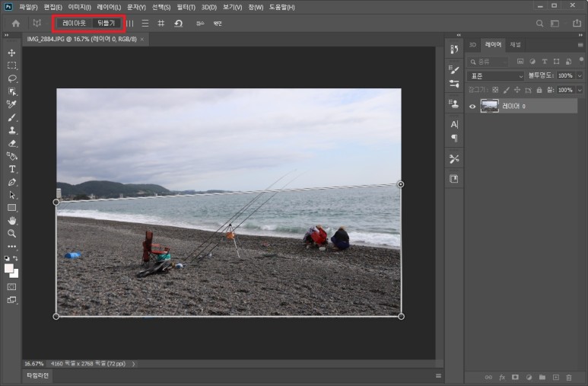Select the Move tool
The width and height of the screenshot is (588, 386).
click(11, 53)
